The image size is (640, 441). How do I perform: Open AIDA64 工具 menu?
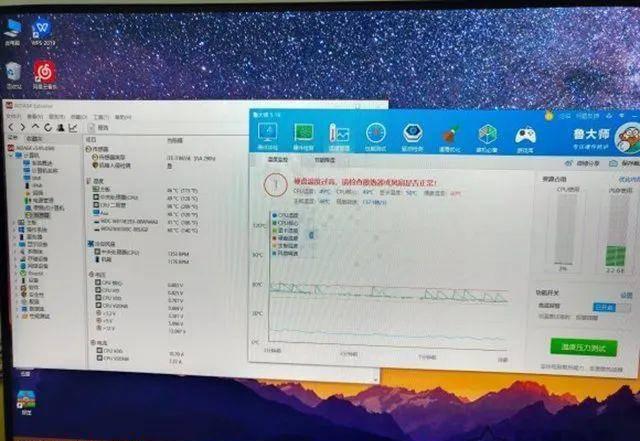coord(100,117)
